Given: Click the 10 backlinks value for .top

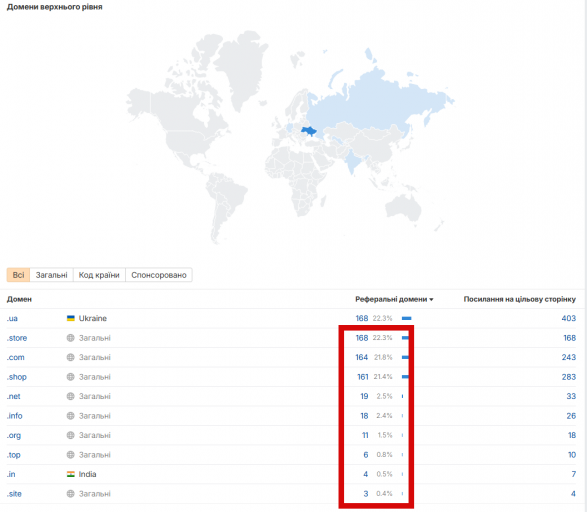Looking at the screenshot, I should [x=572, y=455].
